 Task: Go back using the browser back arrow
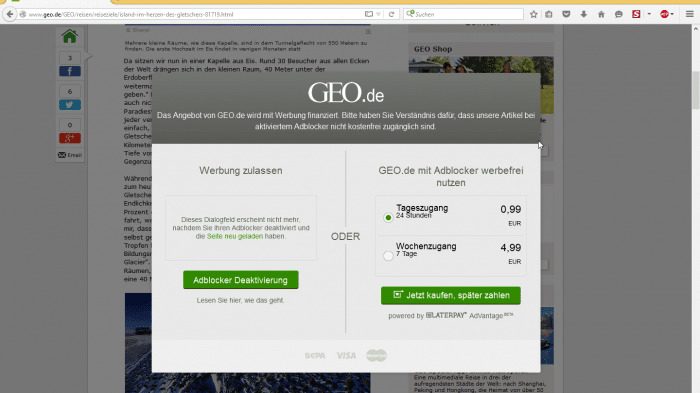(x=10, y=14)
